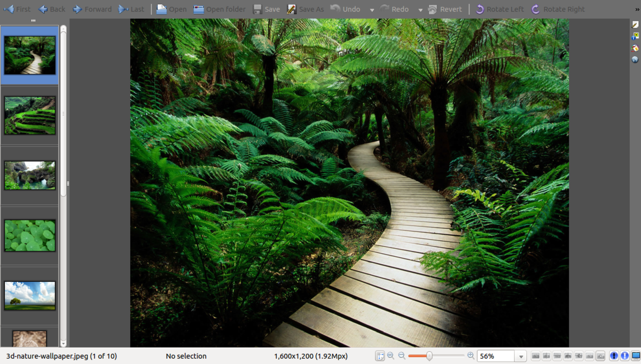The width and height of the screenshot is (641, 364).
Task: Open the 56% zoom level dropdown
Action: (521, 356)
